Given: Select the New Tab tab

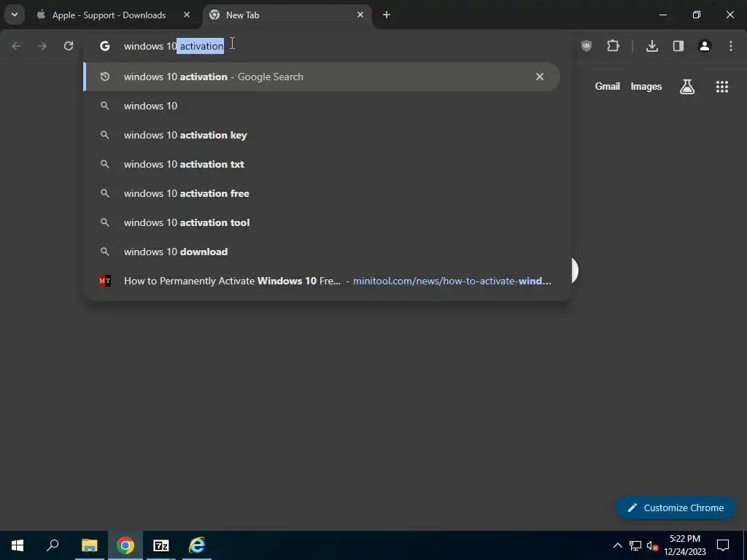Looking at the screenshot, I should (287, 15).
